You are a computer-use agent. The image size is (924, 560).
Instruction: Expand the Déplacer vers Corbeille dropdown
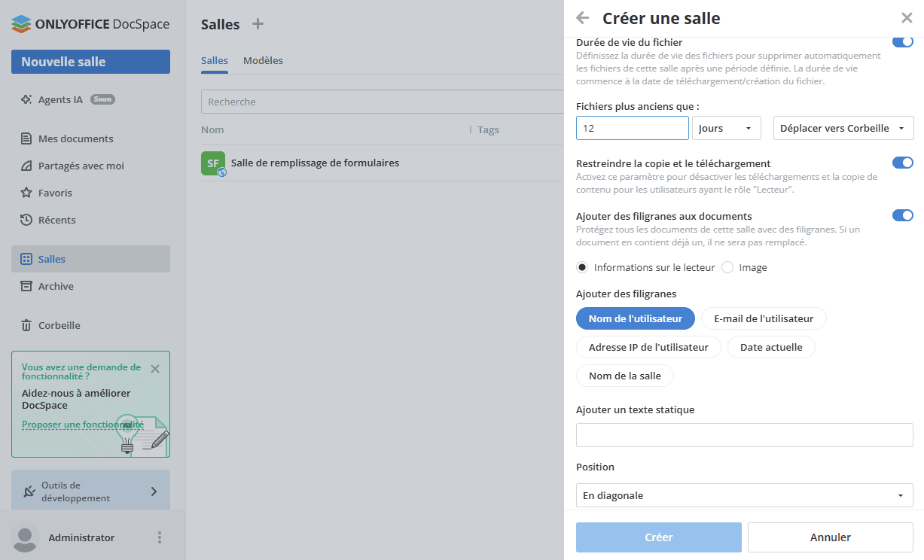(x=843, y=128)
